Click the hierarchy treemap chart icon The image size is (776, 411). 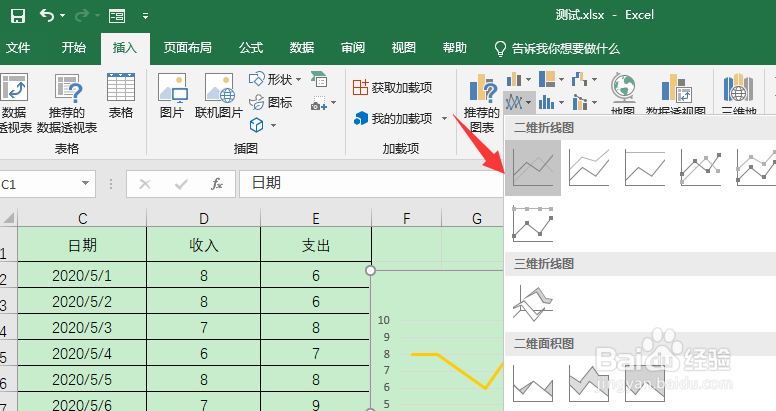(547, 79)
